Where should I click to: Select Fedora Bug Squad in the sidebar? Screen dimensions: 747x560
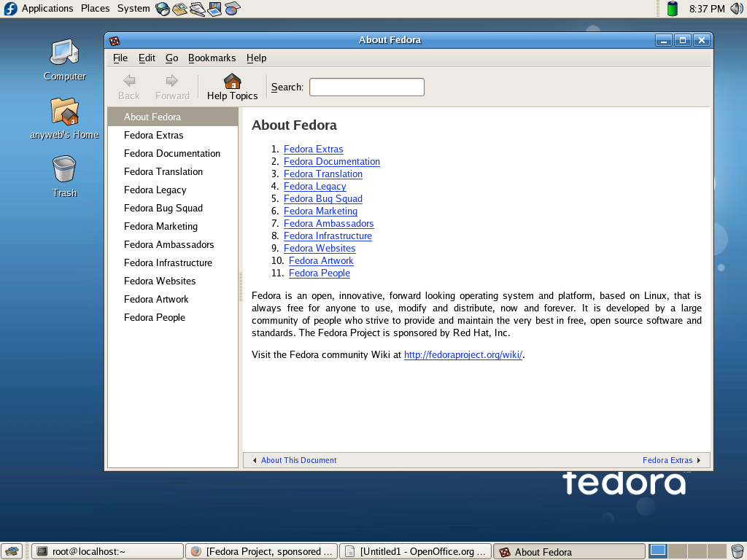[173, 208]
